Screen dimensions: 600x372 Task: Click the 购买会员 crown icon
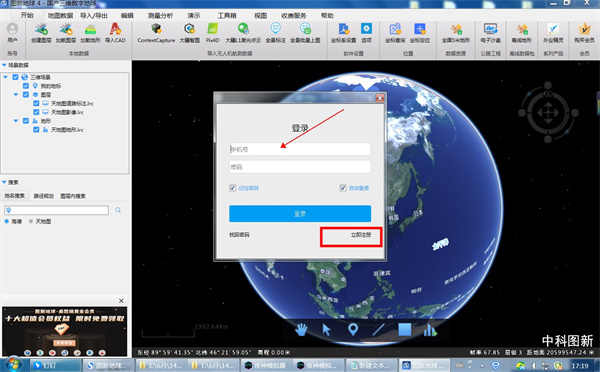[584, 29]
